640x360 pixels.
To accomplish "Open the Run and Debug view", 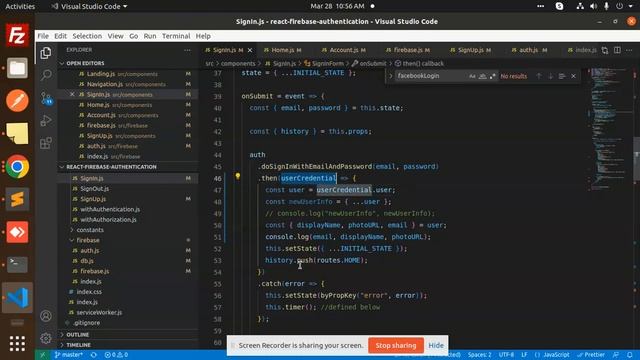I will point(46,120).
